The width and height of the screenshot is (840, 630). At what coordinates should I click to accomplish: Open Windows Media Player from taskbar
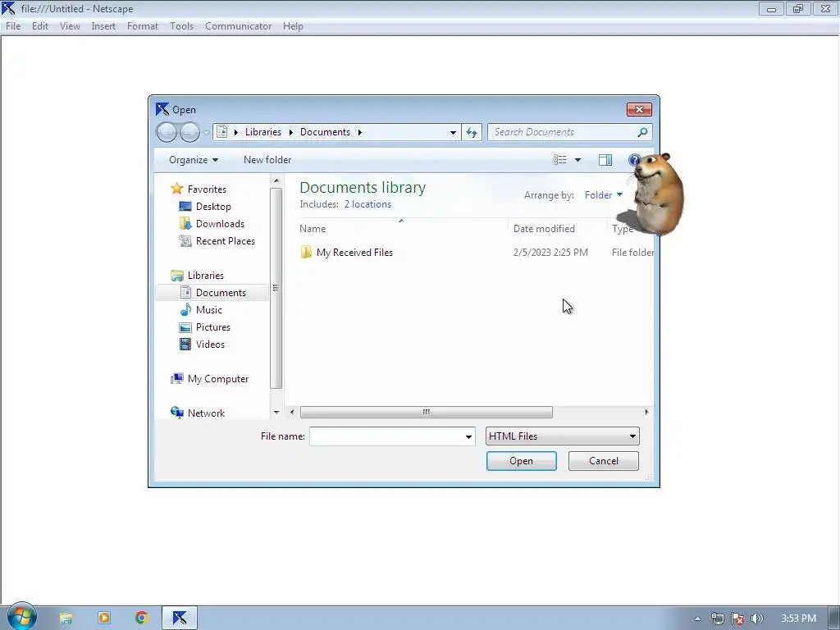[x=104, y=619]
